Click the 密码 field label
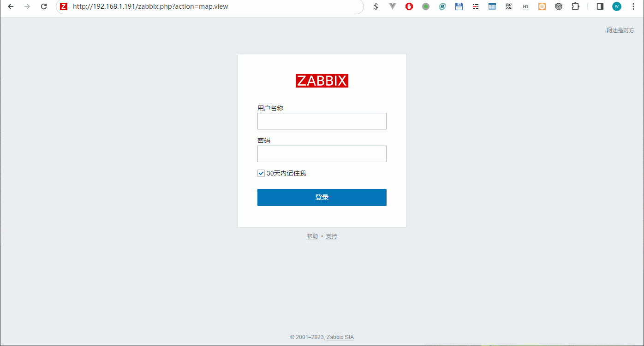This screenshot has width=644, height=346. [264, 141]
